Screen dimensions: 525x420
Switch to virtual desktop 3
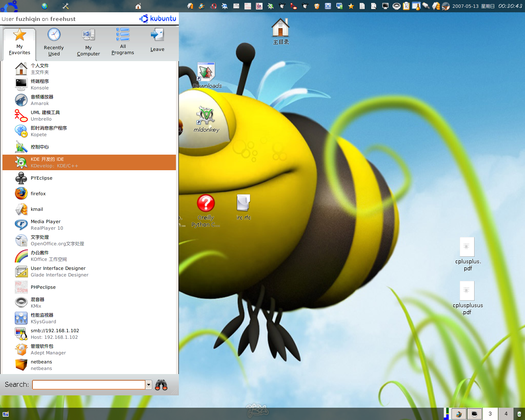click(490, 414)
